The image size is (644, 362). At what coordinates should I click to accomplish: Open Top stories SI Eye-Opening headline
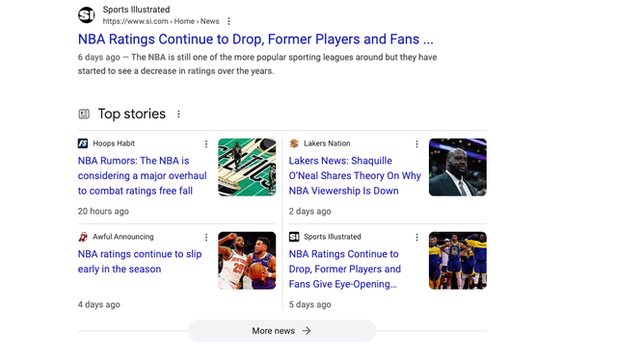pyautogui.click(x=344, y=269)
